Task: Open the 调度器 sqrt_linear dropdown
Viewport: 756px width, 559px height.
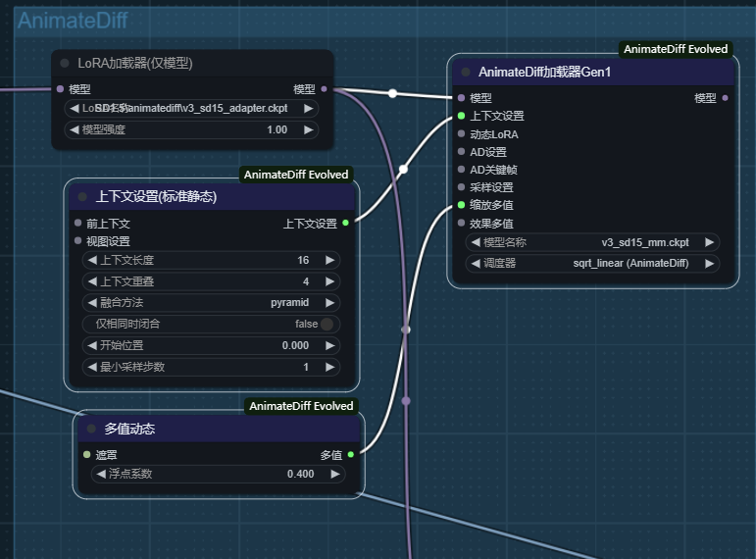Action: coord(592,264)
